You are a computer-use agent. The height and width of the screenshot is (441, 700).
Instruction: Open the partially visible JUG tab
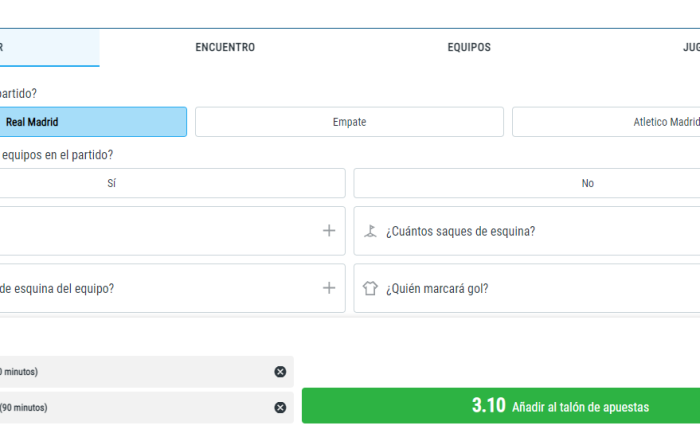click(x=691, y=47)
